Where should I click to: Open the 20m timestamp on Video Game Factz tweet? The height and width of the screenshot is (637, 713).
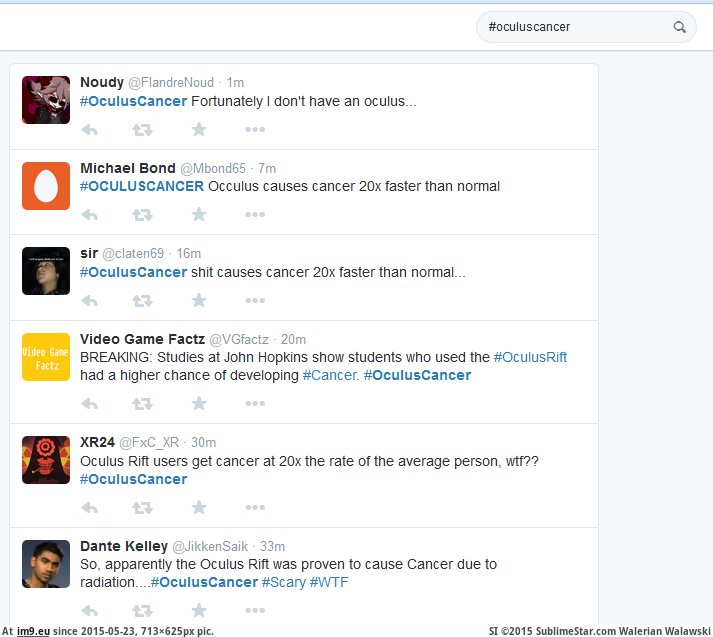(293, 340)
